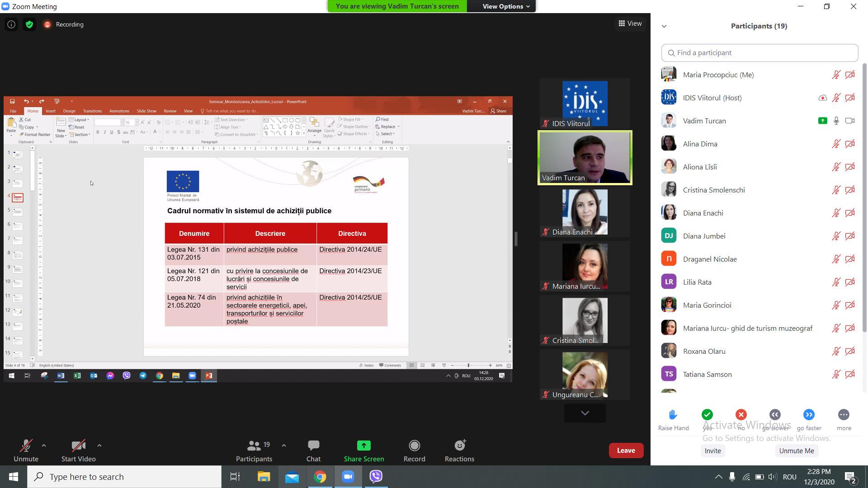The height and width of the screenshot is (488, 868).
Task: Open the Chat panel
Action: click(x=313, y=450)
